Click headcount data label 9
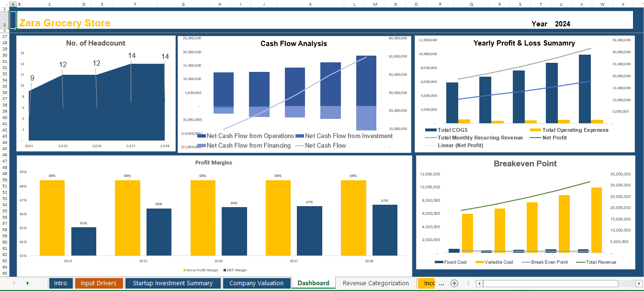 pos(32,78)
